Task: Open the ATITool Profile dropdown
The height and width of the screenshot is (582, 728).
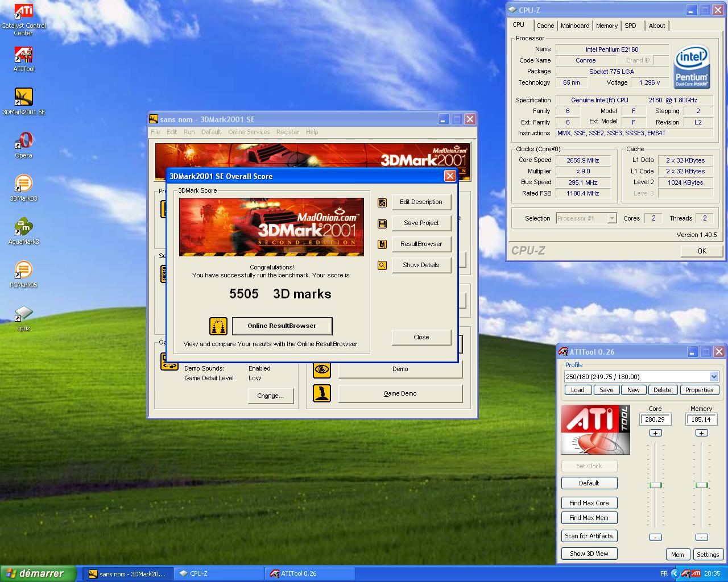Action: 714,377
